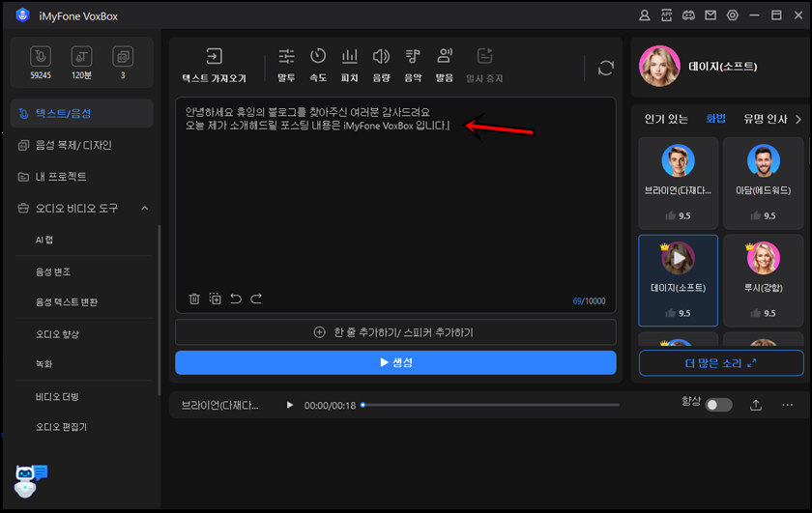Screen dimensions: 812x513
Task: Click the 더 많은 소리 button
Action: coord(721,363)
